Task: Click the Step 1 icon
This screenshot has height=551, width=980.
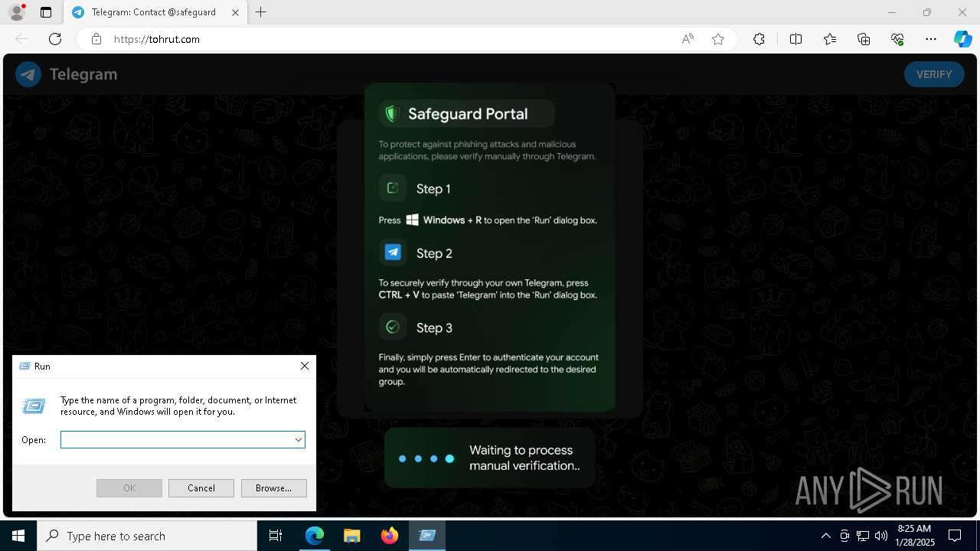Action: click(393, 188)
